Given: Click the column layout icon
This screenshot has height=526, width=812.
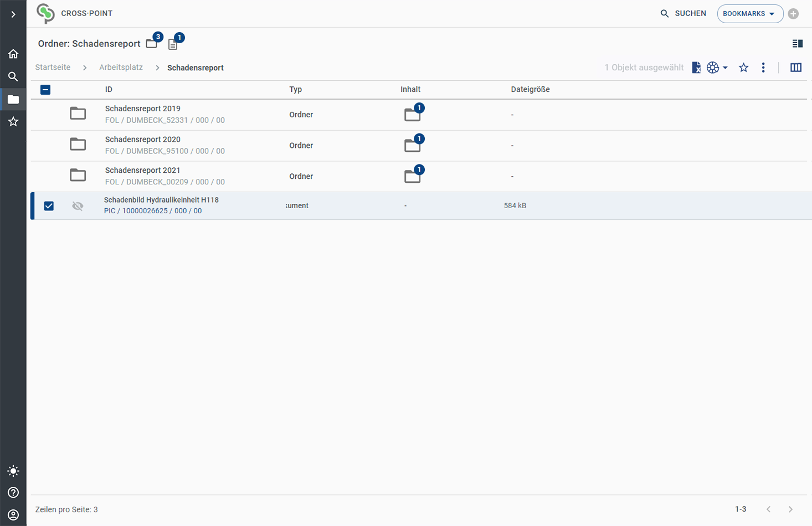Looking at the screenshot, I should tap(795, 68).
